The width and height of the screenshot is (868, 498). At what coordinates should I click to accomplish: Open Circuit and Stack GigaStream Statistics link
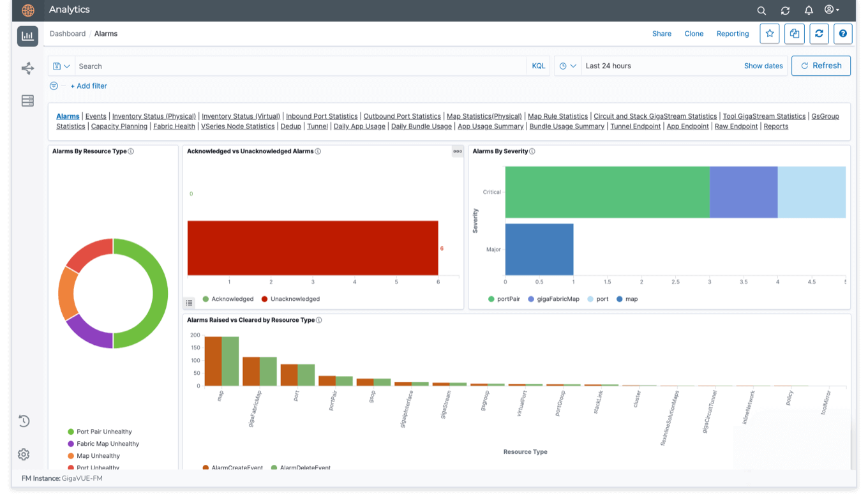pyautogui.click(x=655, y=116)
